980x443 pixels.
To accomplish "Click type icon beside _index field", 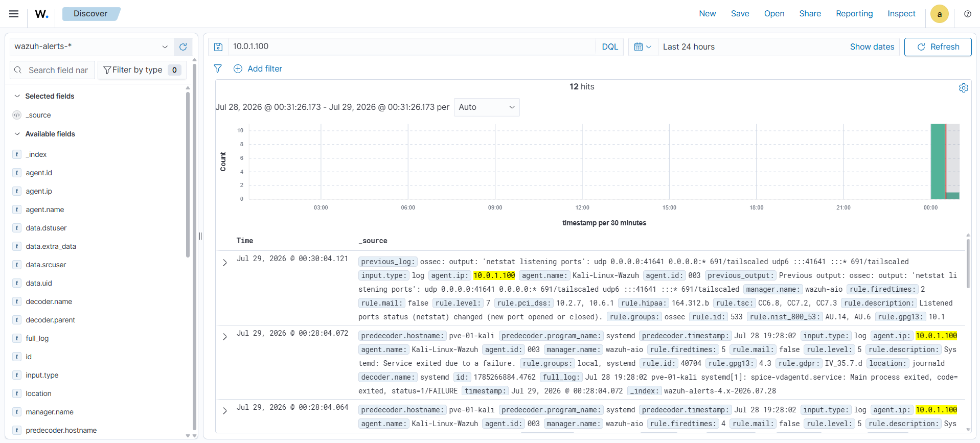I will (17, 154).
